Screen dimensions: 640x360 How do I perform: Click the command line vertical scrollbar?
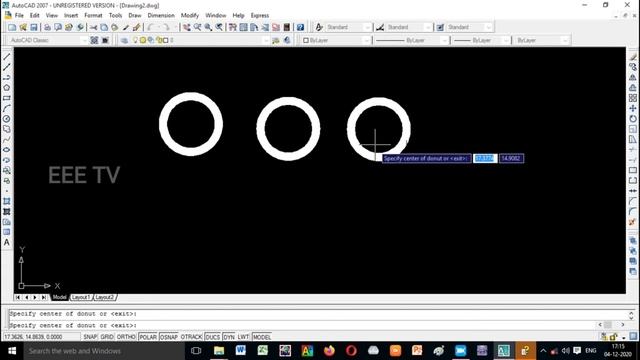(631, 315)
